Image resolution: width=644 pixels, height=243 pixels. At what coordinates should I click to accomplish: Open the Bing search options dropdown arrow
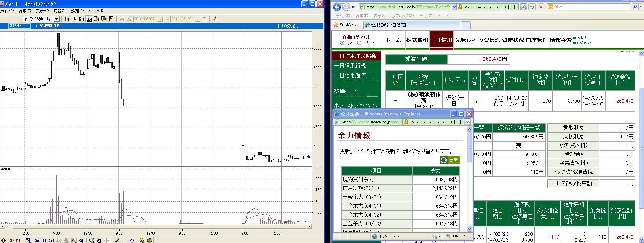(641, 7)
